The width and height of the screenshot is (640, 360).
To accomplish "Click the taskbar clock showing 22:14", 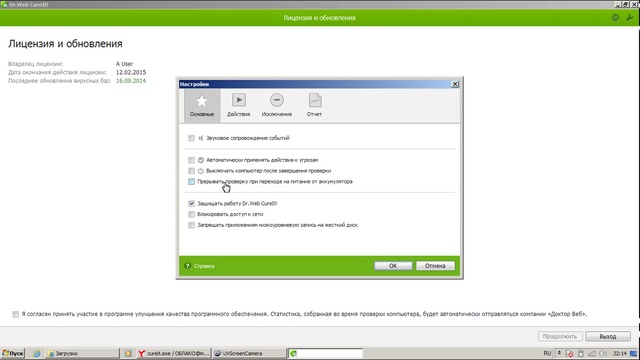I will point(620,353).
